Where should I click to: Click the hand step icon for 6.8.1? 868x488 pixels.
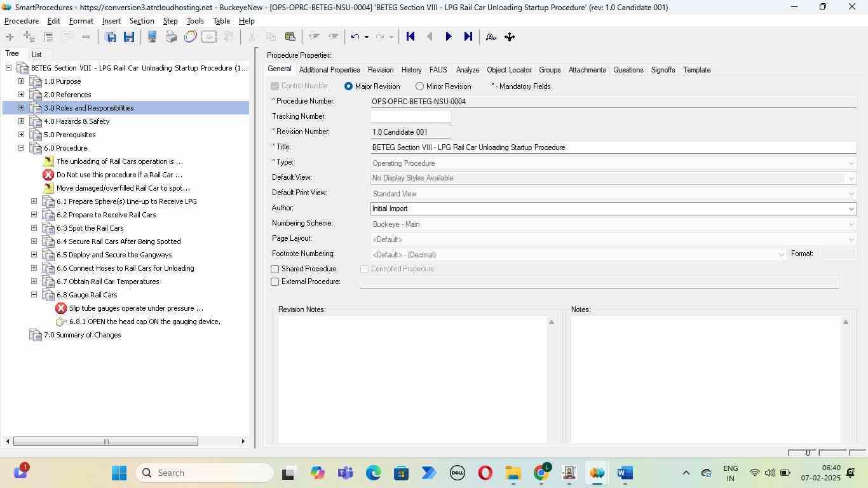(61, 322)
